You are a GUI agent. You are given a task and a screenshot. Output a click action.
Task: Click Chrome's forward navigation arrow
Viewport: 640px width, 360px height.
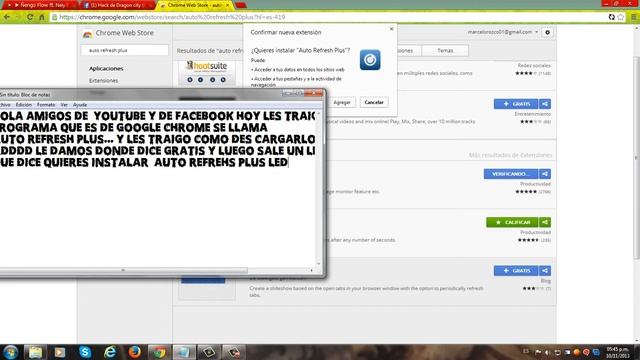(x=18, y=17)
